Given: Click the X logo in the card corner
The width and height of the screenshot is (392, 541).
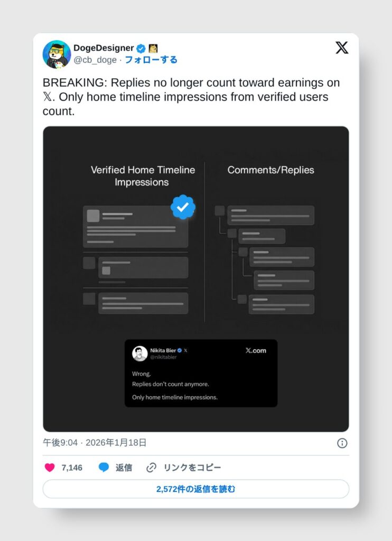Looking at the screenshot, I should coord(342,48).
